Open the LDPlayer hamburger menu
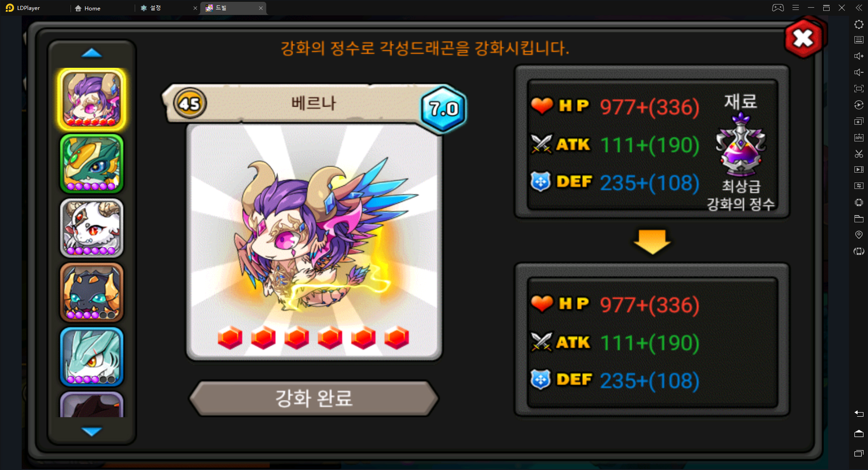Viewport: 868px width, 470px height. (796, 8)
